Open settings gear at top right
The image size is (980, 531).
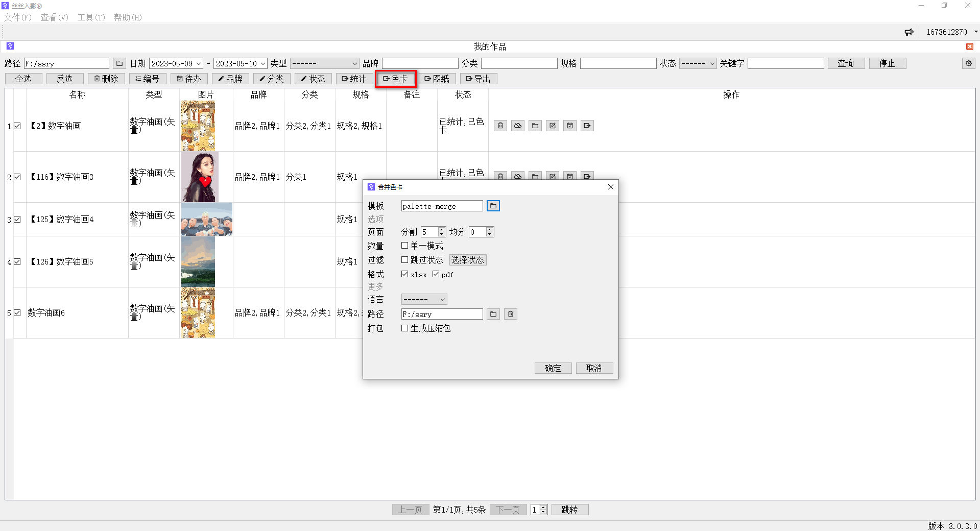pos(968,63)
